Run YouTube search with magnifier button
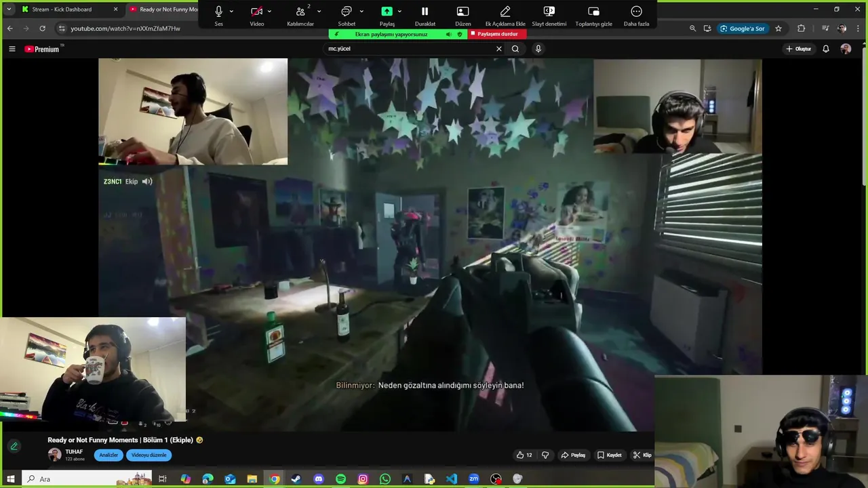This screenshot has height=488, width=868. [x=515, y=49]
